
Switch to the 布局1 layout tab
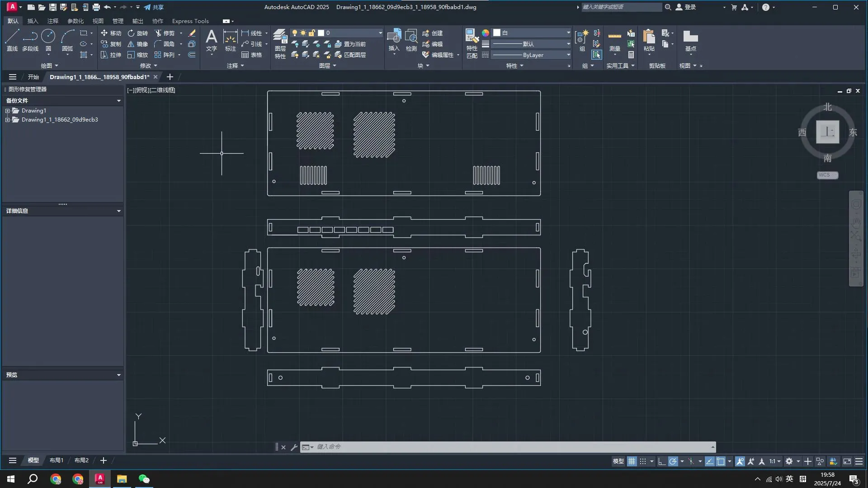click(x=57, y=460)
